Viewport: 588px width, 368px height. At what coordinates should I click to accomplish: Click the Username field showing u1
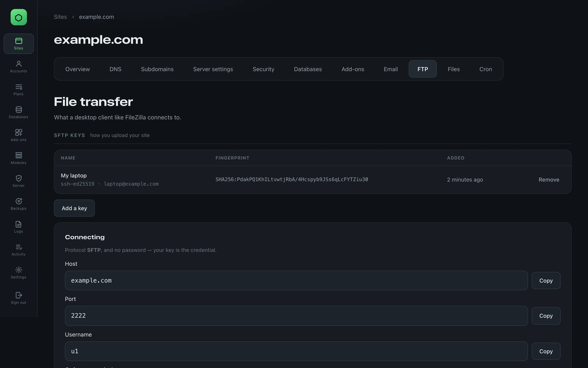click(x=296, y=351)
